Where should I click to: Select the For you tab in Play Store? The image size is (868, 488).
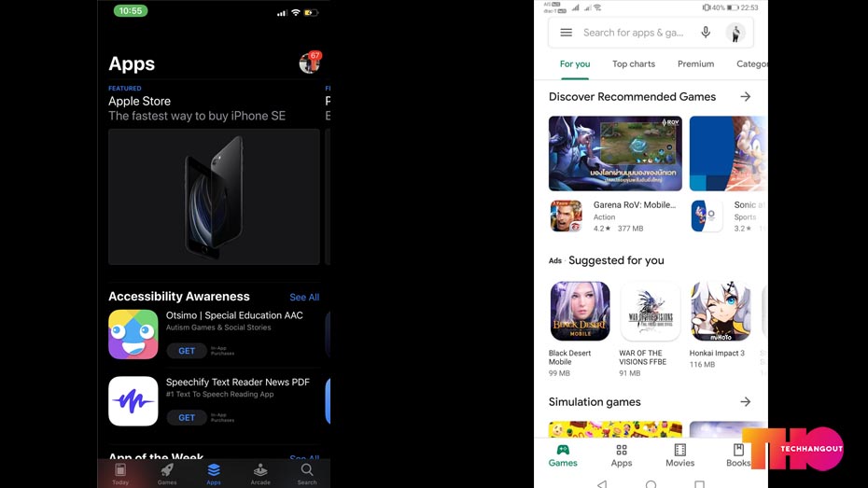[x=575, y=64]
